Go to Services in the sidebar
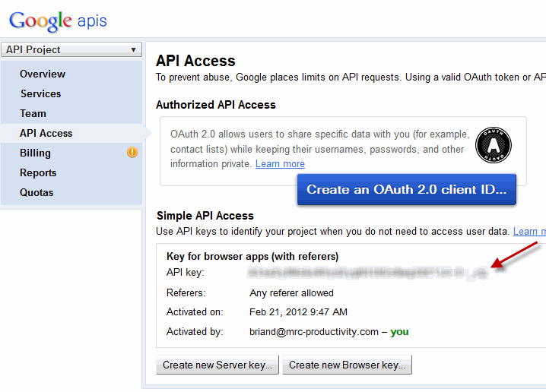The image size is (546, 392). tap(40, 93)
